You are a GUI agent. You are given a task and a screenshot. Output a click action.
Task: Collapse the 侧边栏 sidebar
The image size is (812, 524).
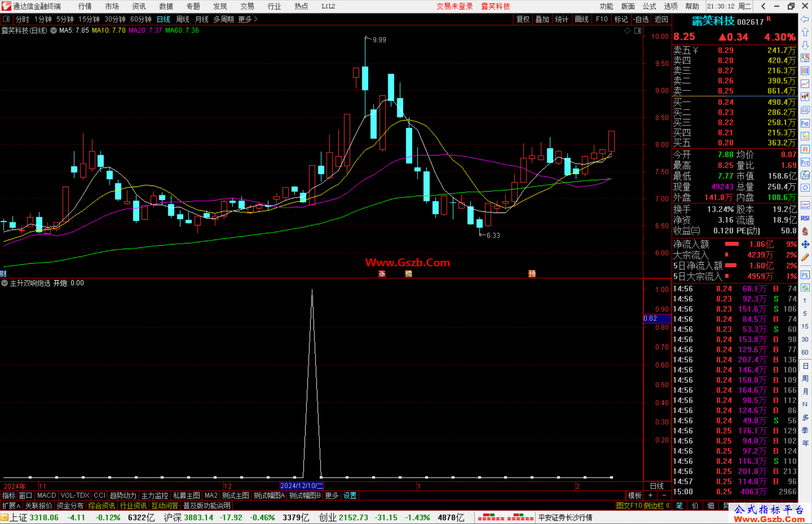click(x=657, y=506)
